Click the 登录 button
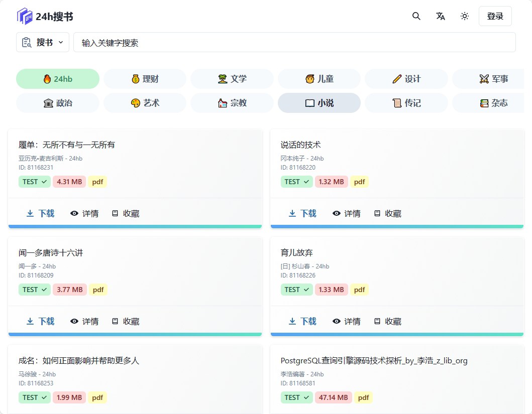This screenshot has width=532, height=414. click(495, 16)
